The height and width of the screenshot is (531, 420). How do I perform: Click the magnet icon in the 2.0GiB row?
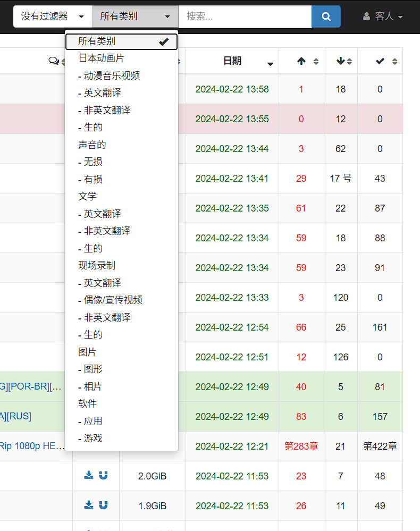pyautogui.click(x=103, y=476)
